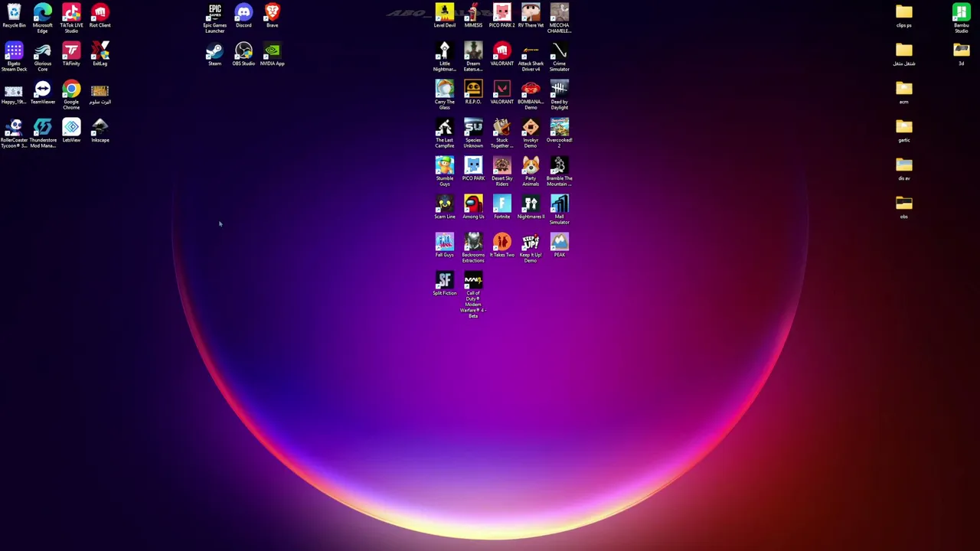Click the Brave browser shortcut

pos(273,15)
